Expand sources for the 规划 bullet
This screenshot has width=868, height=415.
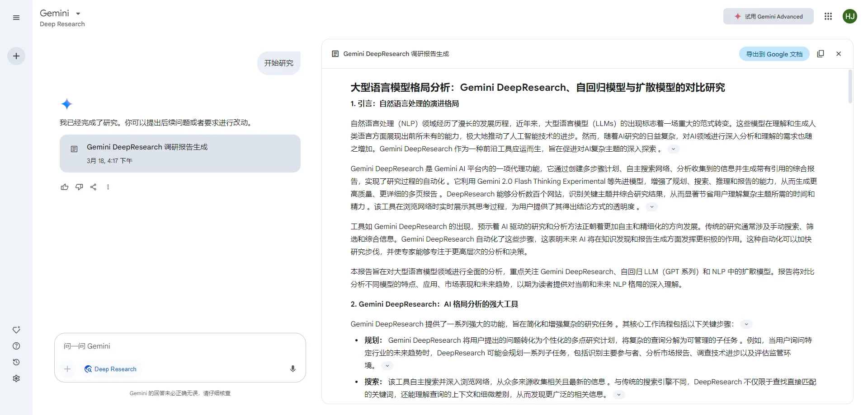(387, 366)
